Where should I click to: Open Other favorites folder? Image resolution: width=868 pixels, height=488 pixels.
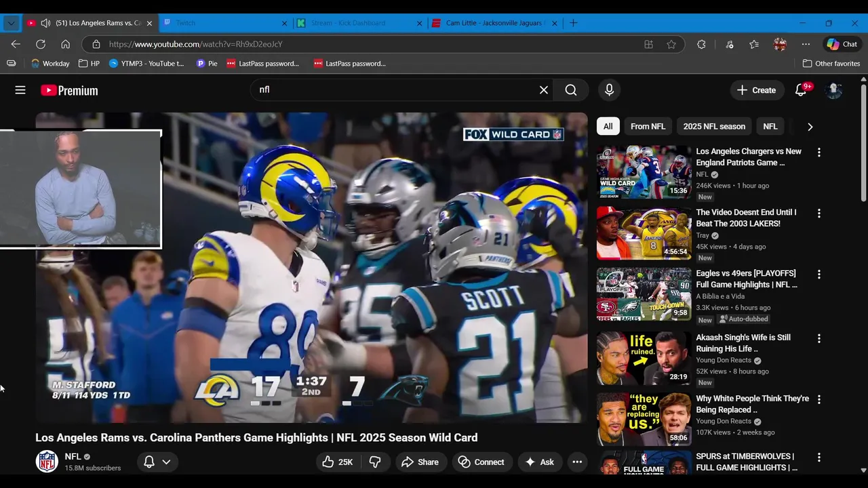click(831, 64)
